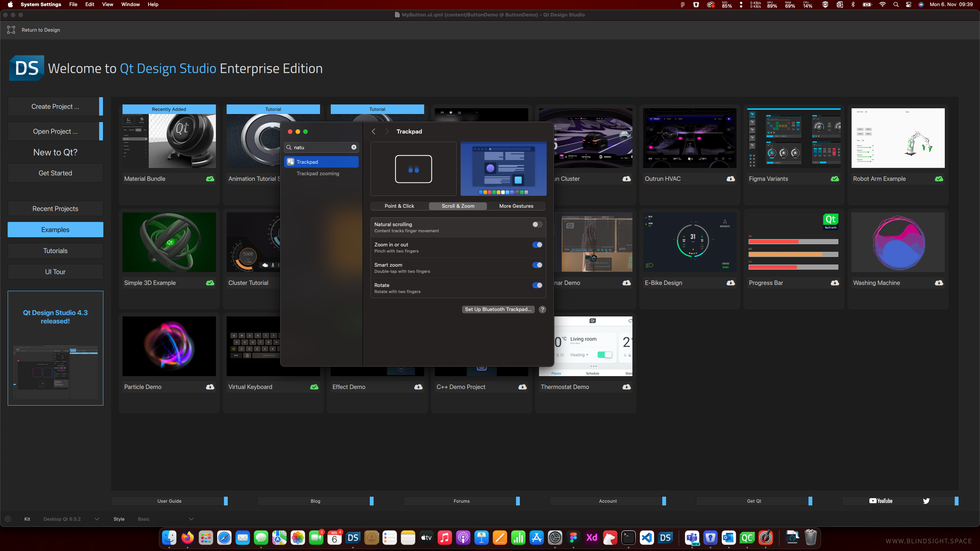
Task: Select Trackpad in settings search results
Action: click(321, 162)
